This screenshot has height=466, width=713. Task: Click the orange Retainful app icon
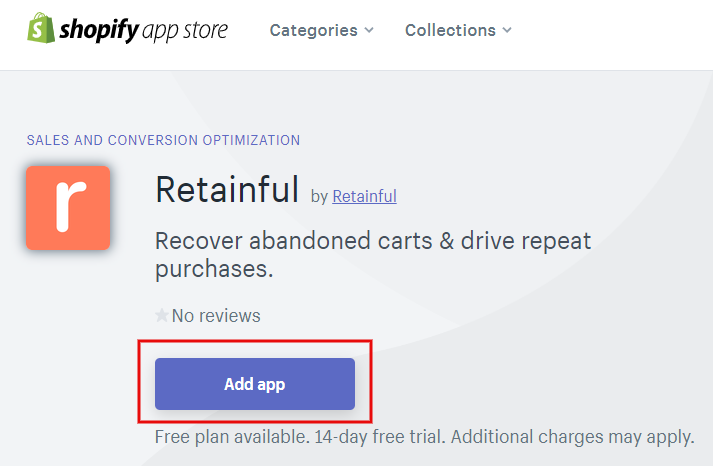point(68,208)
